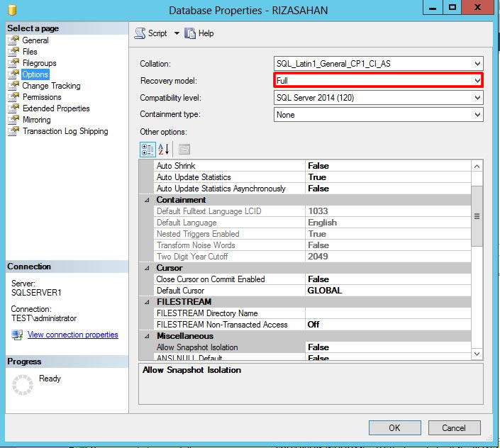Click the connection properties icon
The width and height of the screenshot is (500, 448).
point(17,335)
